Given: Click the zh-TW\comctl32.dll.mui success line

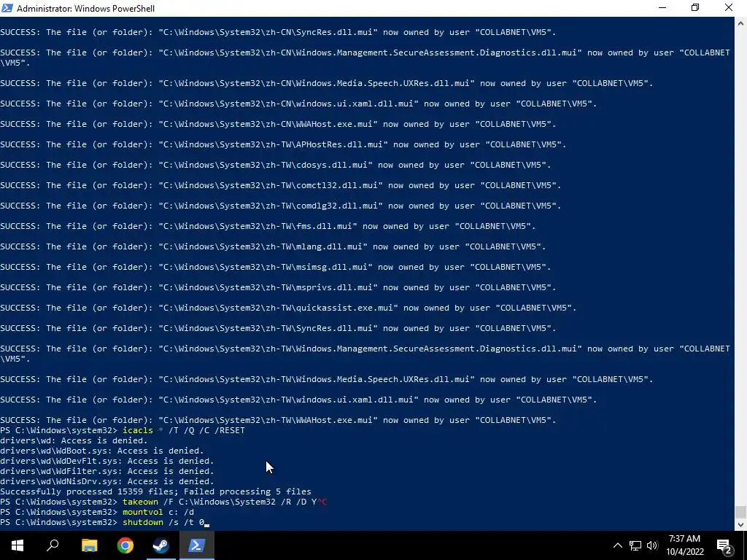Looking at the screenshot, I should [x=281, y=185].
